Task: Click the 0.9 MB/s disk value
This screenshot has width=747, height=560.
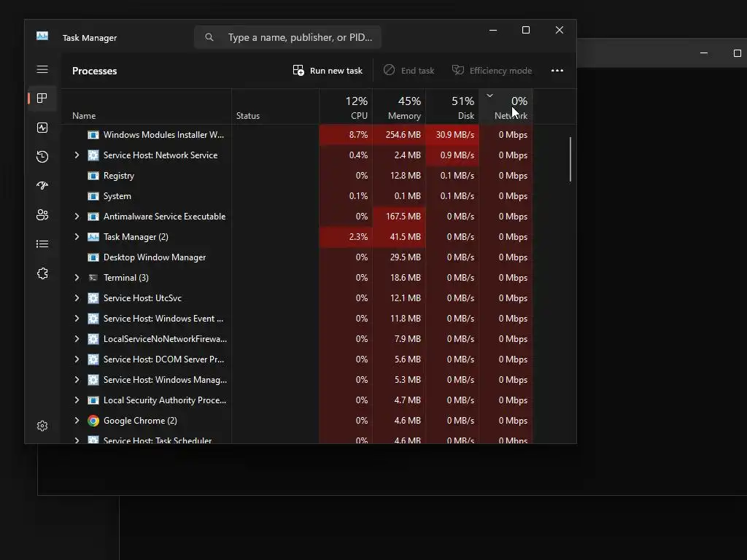Action: tap(457, 155)
